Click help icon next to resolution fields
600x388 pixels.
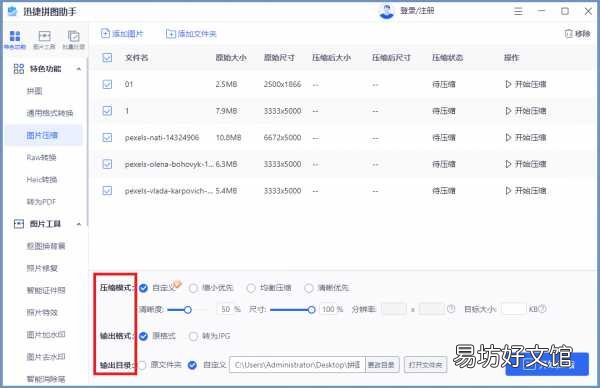coord(451,309)
